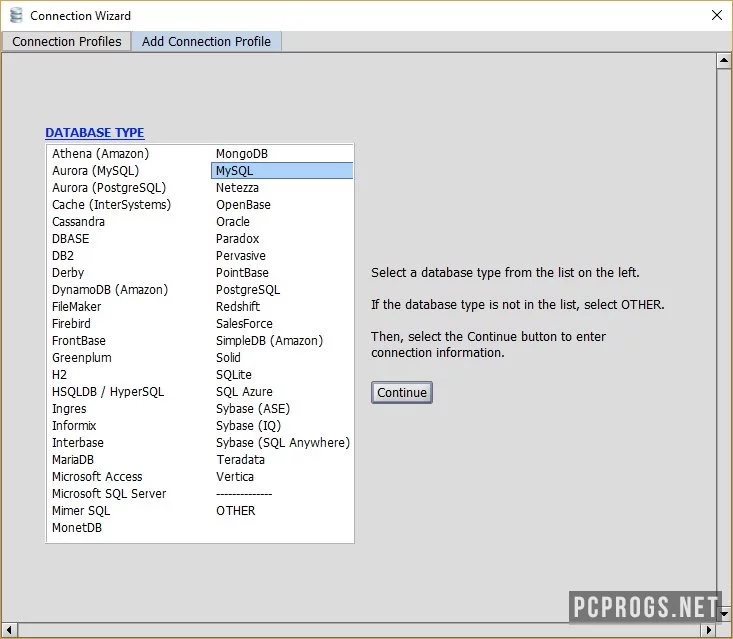Select SimpleDB (Amazon) entry
Image resolution: width=733 pixels, height=639 pixels.
coord(269,341)
